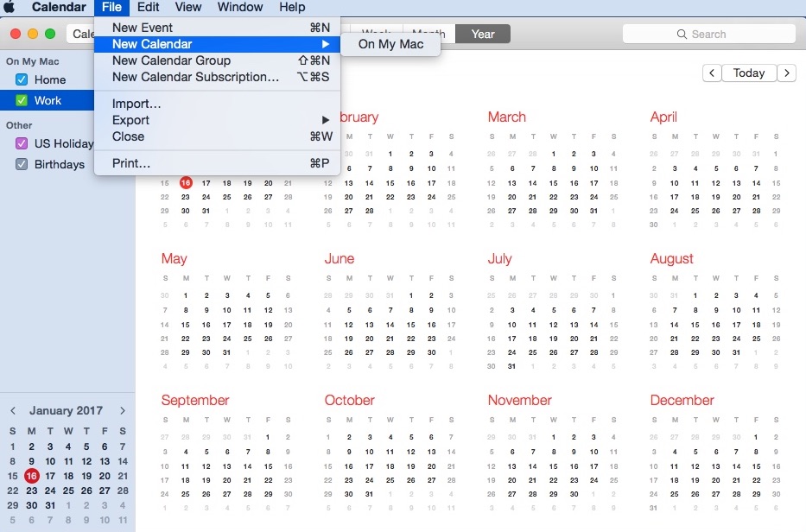Choose Close from the File menu
This screenshot has width=806, height=532.
pyautogui.click(x=218, y=136)
